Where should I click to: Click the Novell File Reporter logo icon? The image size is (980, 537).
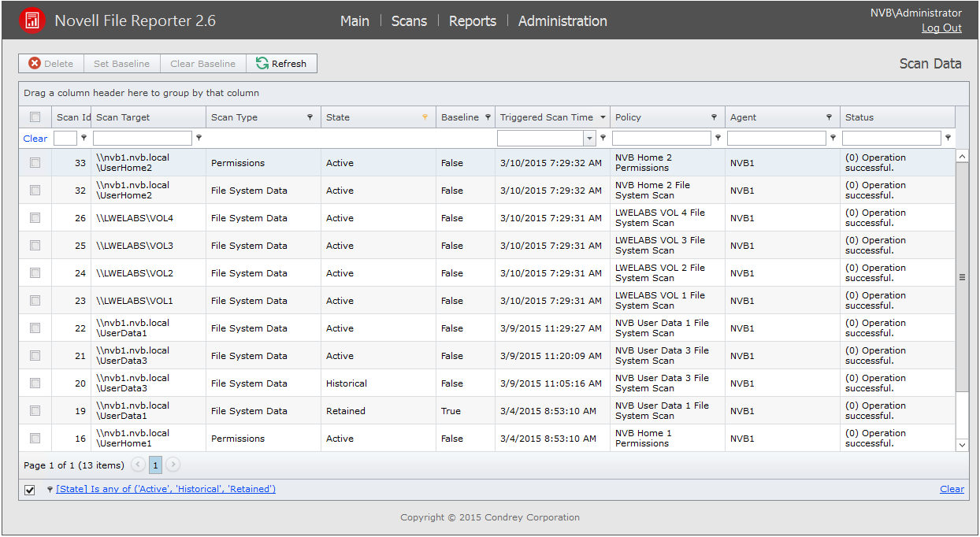click(x=32, y=20)
